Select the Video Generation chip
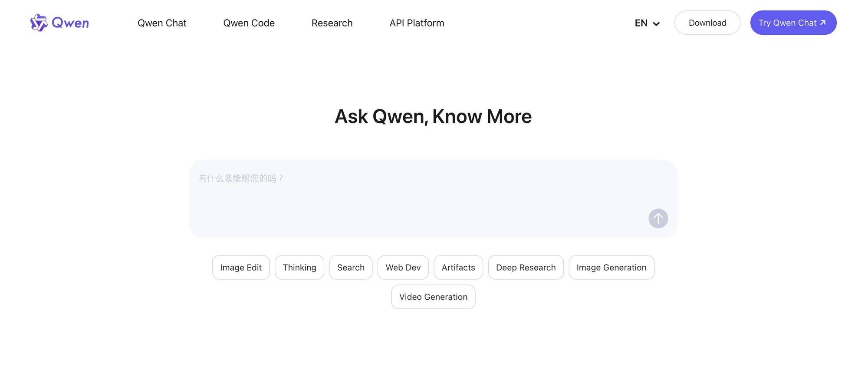This screenshot has height=391, width=868. point(433,297)
